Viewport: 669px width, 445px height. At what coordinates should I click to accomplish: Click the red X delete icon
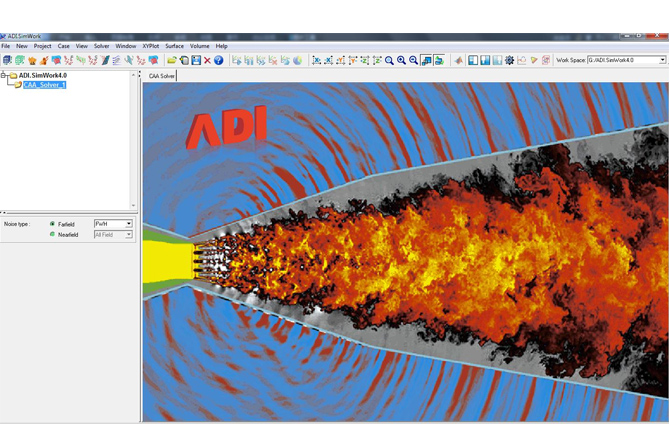click(207, 60)
